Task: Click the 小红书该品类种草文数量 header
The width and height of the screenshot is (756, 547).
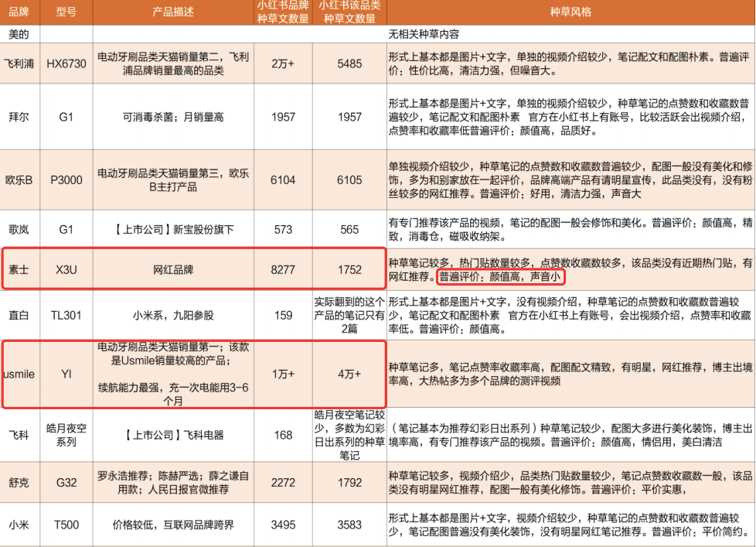Action: [x=349, y=12]
